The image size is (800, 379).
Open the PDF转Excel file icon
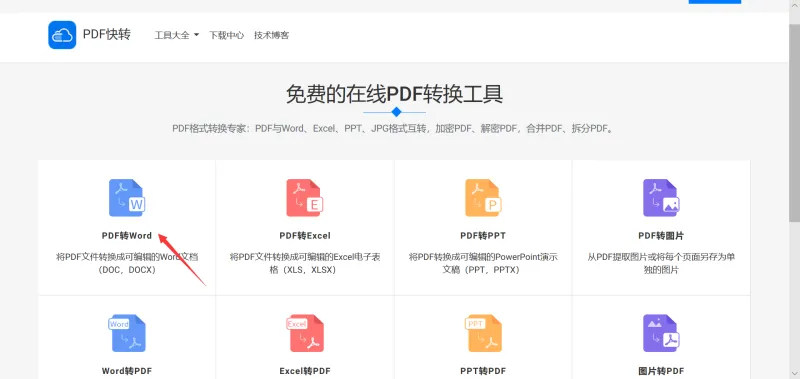(x=305, y=198)
